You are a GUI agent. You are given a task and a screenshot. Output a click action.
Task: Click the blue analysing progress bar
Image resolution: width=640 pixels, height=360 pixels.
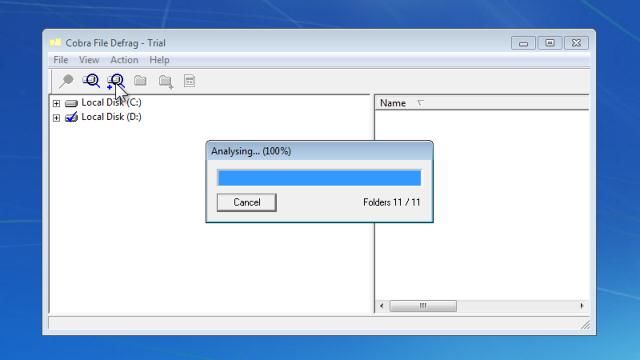(319, 178)
